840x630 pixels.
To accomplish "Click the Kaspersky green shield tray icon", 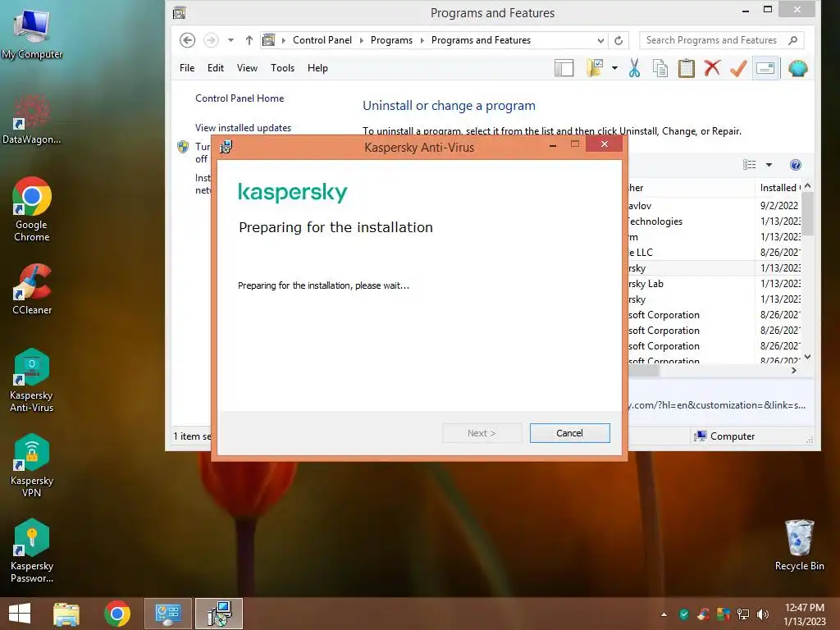I will click(684, 614).
